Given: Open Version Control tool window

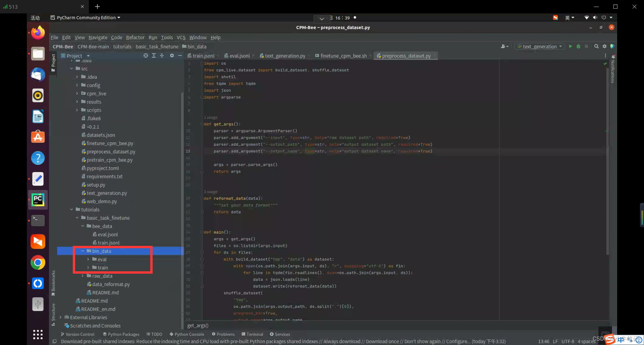Looking at the screenshot, I should [x=77, y=334].
